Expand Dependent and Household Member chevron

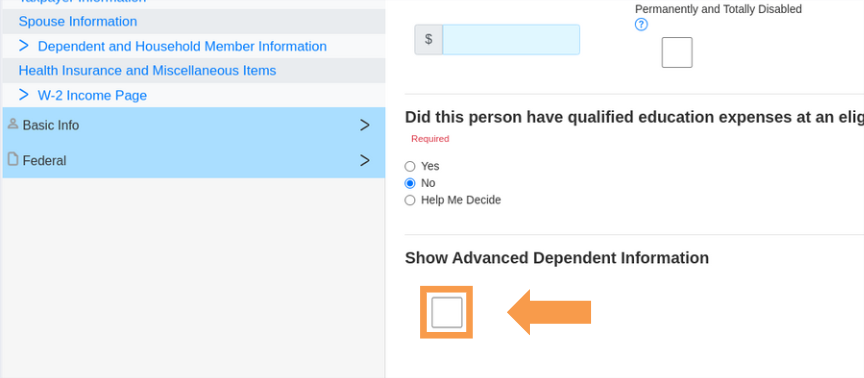pos(23,46)
